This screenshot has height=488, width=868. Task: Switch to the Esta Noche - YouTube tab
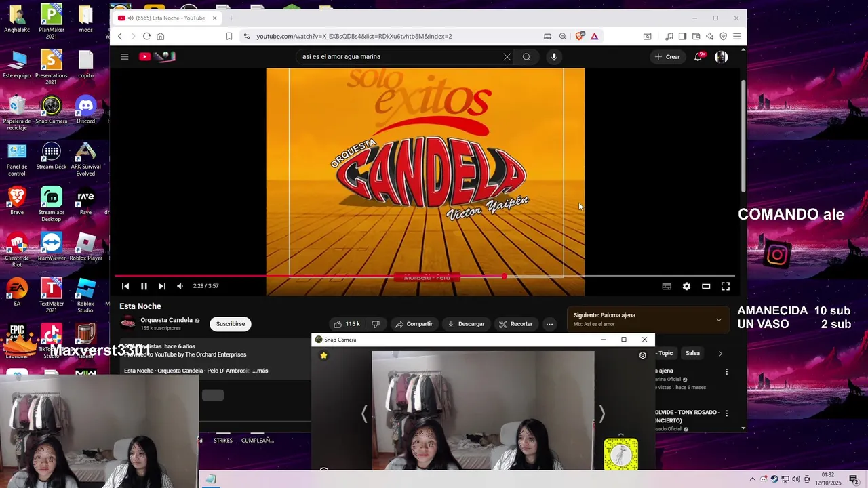167,18
